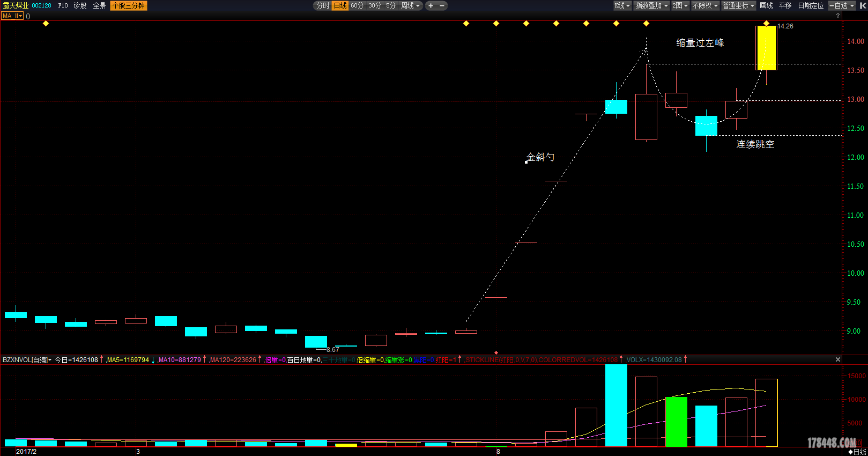Click the 金斜勺 annotation text
Image resolution: width=868 pixels, height=456 pixels.
(540, 157)
